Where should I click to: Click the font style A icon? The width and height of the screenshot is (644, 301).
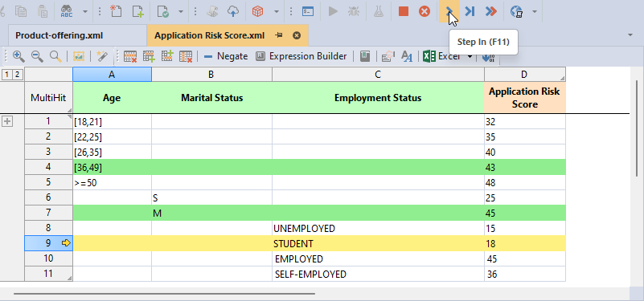pos(407,56)
